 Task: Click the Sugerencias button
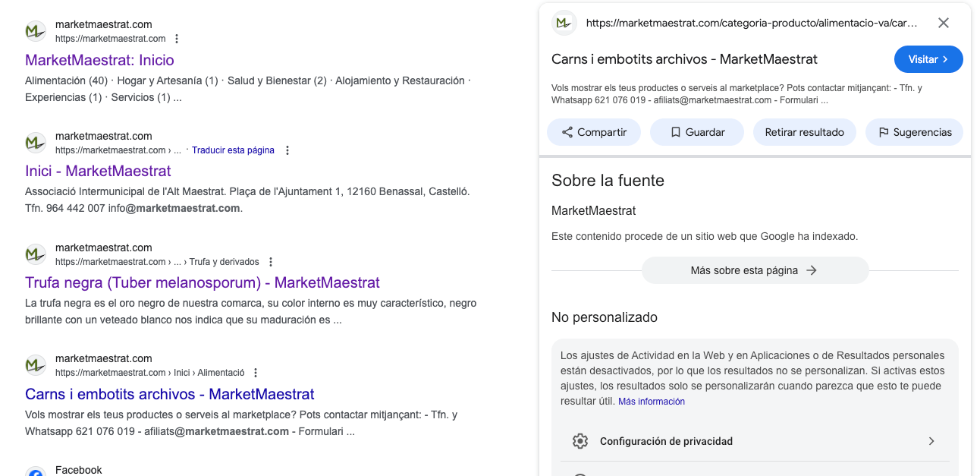pyautogui.click(x=914, y=132)
